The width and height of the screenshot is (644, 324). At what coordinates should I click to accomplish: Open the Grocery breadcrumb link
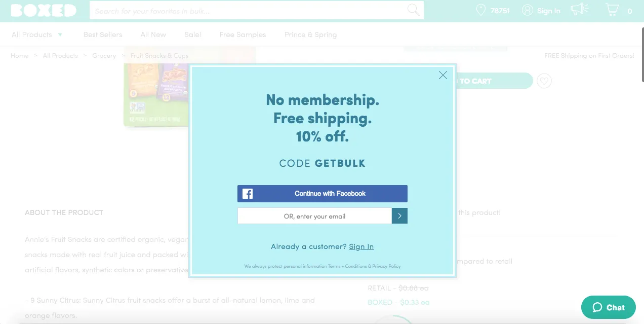[x=104, y=56]
